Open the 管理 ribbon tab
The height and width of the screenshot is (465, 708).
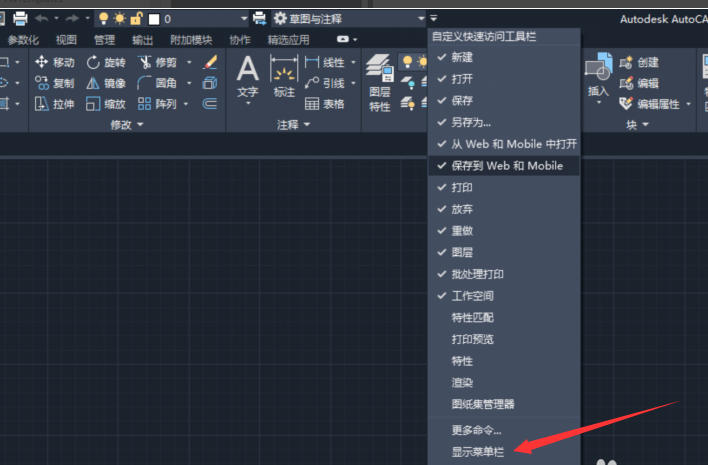coord(105,40)
